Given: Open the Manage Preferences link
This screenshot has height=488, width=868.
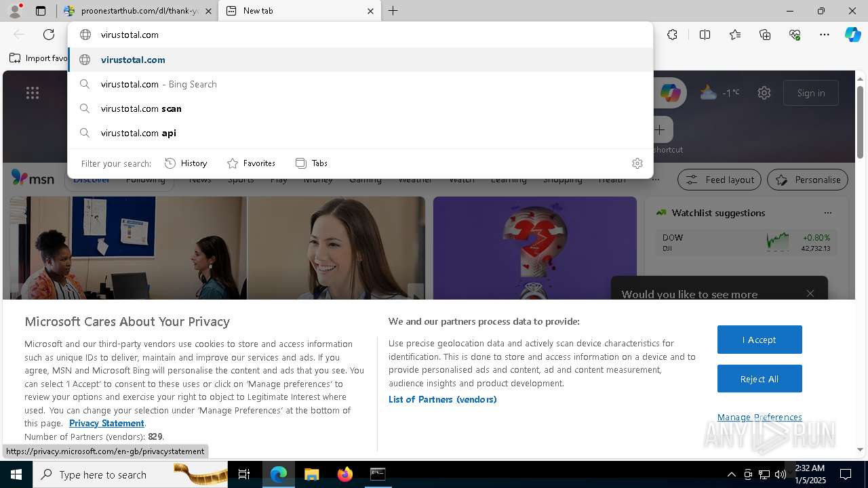Looking at the screenshot, I should [759, 417].
